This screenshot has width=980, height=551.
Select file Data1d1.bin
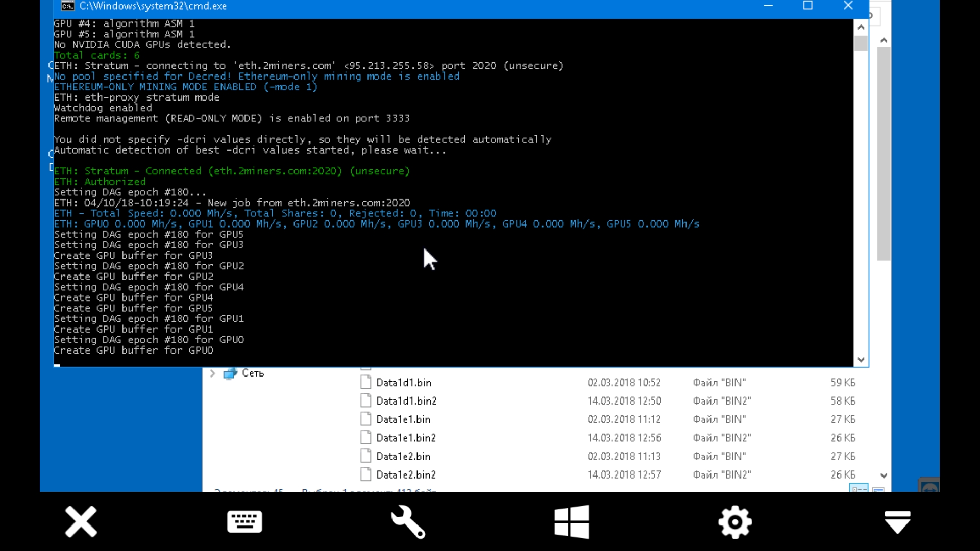[403, 383]
